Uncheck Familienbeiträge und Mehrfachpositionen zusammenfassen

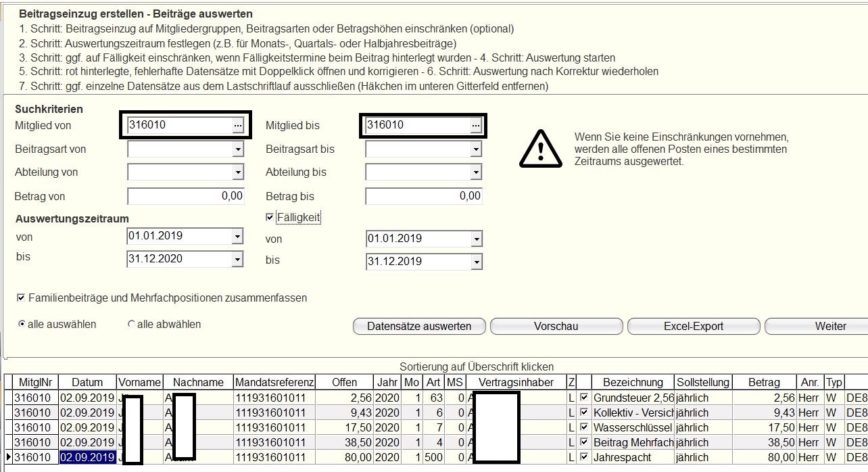tap(22, 298)
